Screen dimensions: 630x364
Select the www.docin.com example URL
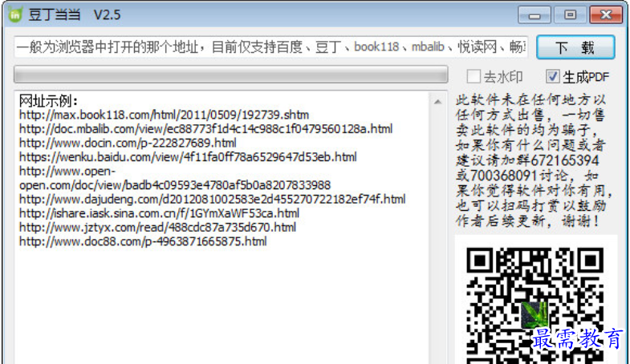click(128, 144)
